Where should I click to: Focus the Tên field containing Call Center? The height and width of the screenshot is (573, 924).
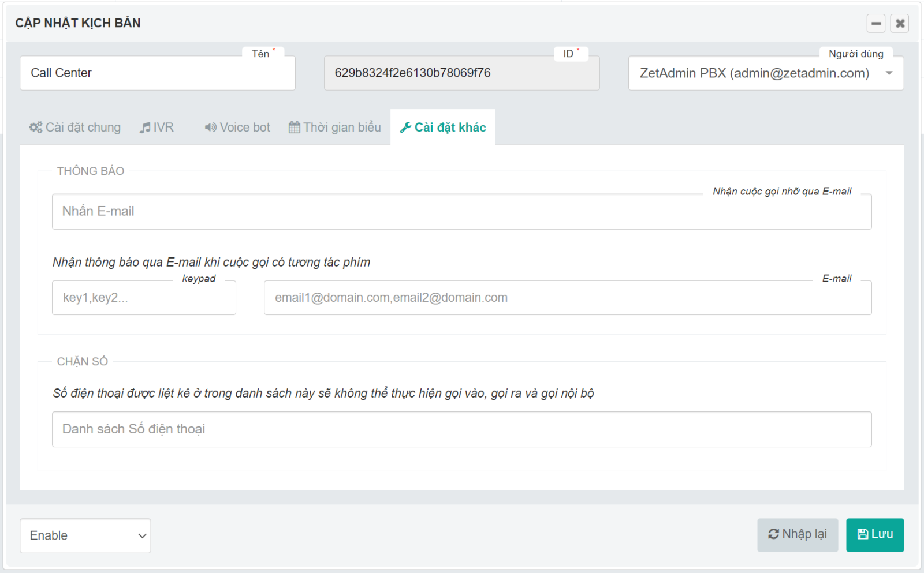click(157, 73)
